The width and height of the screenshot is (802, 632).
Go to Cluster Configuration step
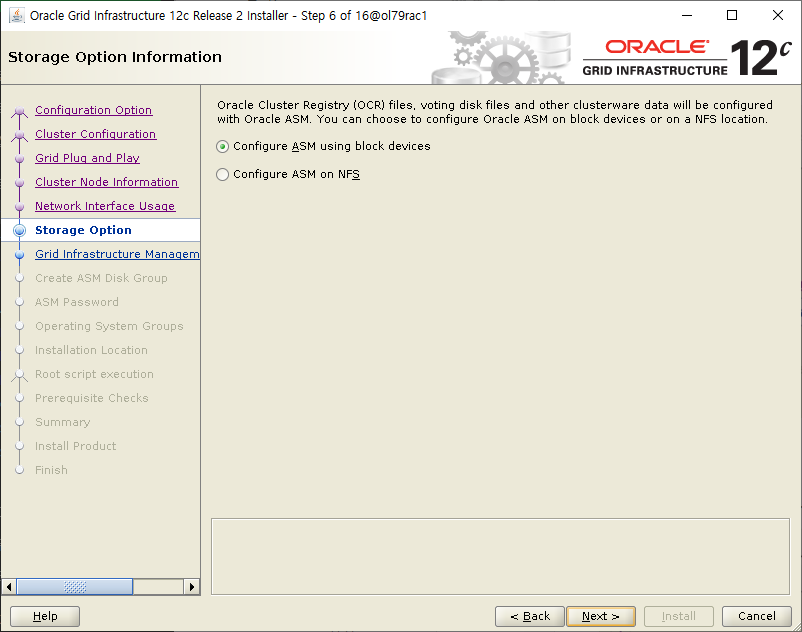tap(96, 134)
